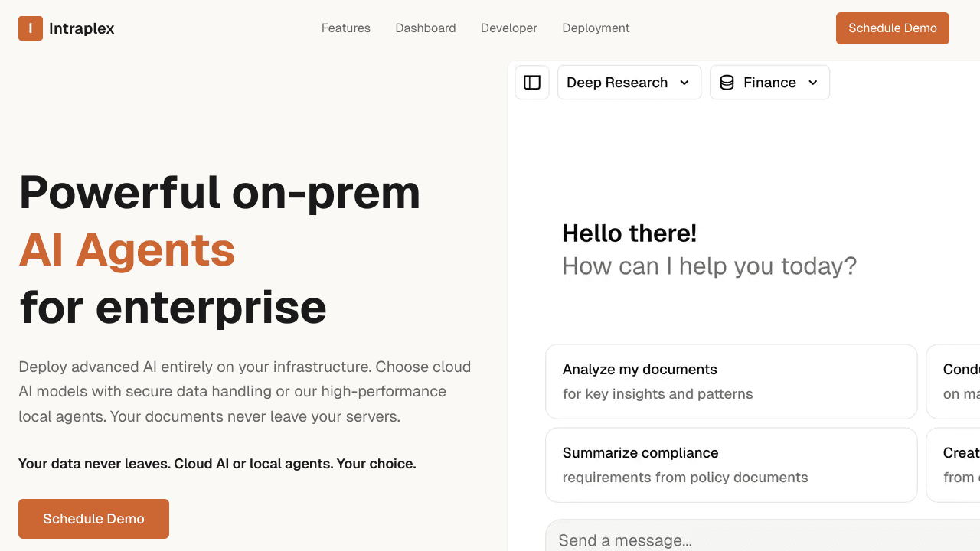Image resolution: width=980 pixels, height=551 pixels.
Task: Click the orange Intraplex logo icon
Action: 31,28
